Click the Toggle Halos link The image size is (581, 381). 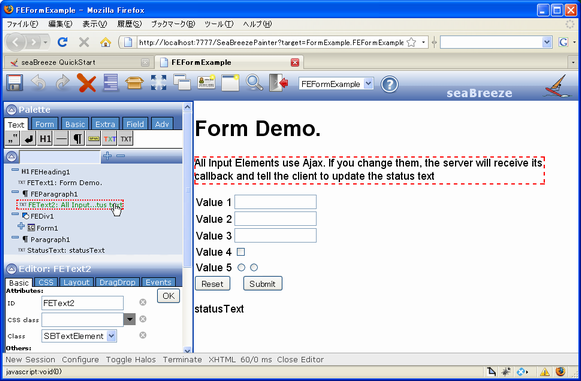pos(131,360)
